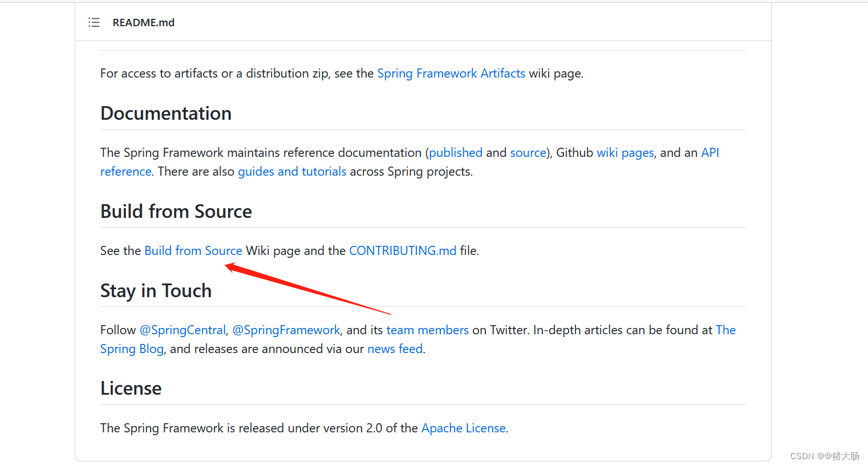Open the guides and tutorials link

click(x=292, y=172)
